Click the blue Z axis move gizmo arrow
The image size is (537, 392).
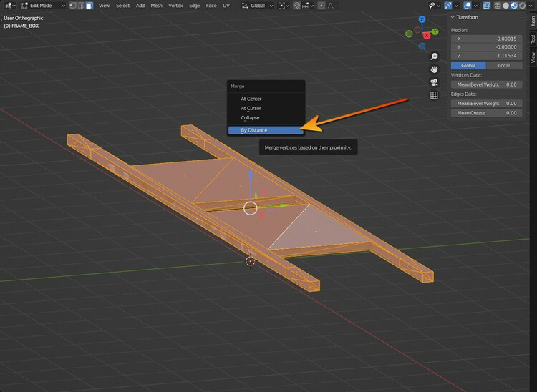point(251,175)
